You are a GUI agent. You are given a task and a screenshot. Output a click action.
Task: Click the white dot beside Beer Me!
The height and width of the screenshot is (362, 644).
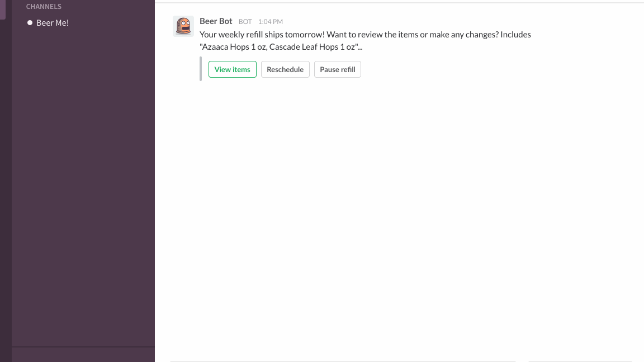coord(30,23)
